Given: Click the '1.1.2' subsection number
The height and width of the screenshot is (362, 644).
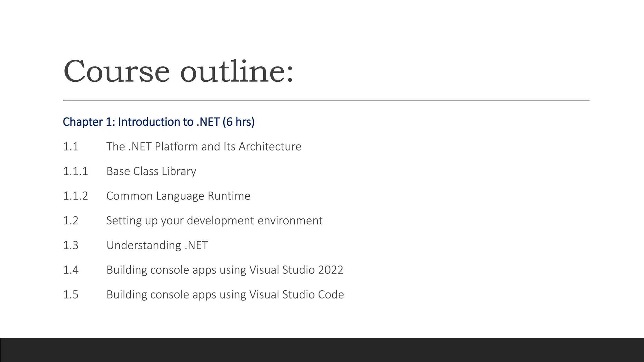Looking at the screenshot, I should pos(75,196).
